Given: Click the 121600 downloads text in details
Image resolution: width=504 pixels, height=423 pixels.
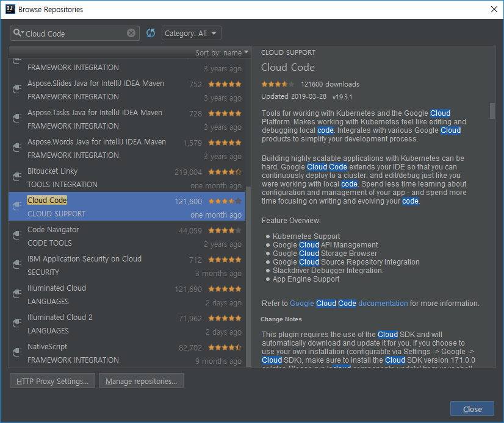Looking at the screenshot, I should pos(329,84).
